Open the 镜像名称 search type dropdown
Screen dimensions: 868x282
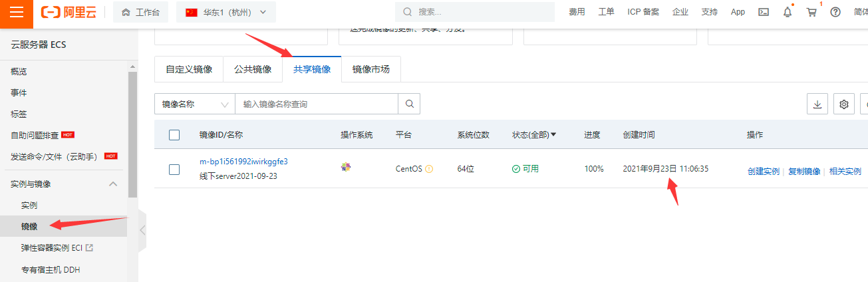[x=194, y=104]
